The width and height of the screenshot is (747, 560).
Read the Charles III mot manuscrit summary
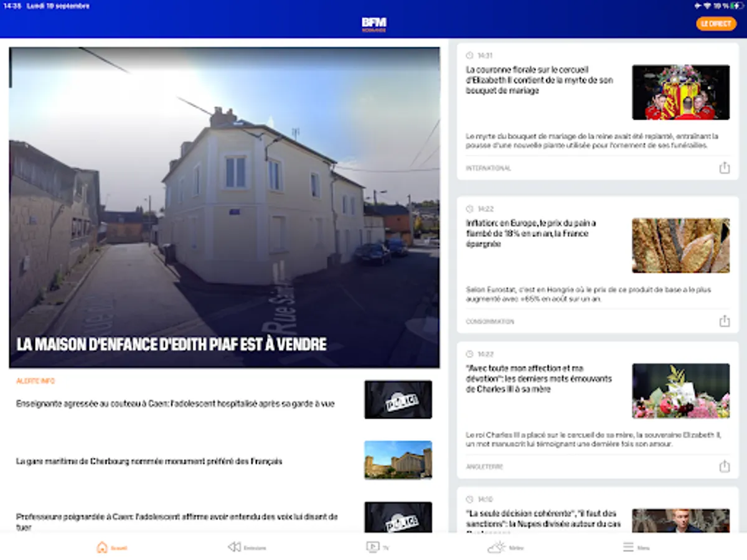593,439
